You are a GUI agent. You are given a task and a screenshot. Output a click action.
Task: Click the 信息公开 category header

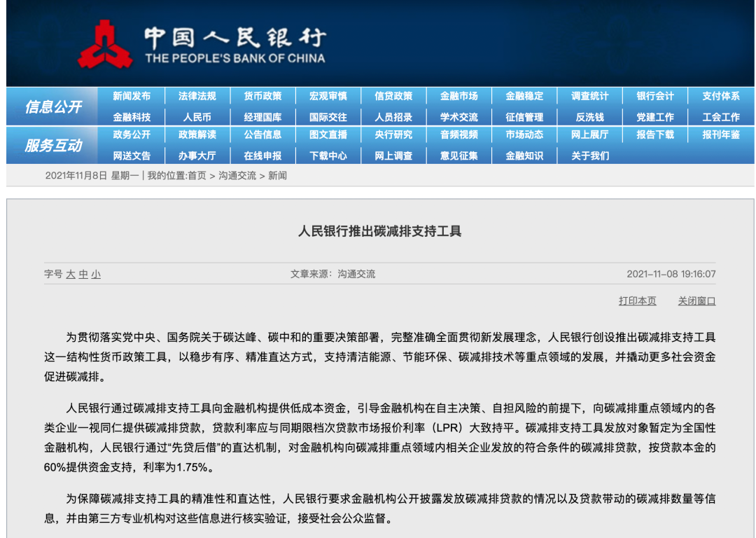[x=53, y=106]
